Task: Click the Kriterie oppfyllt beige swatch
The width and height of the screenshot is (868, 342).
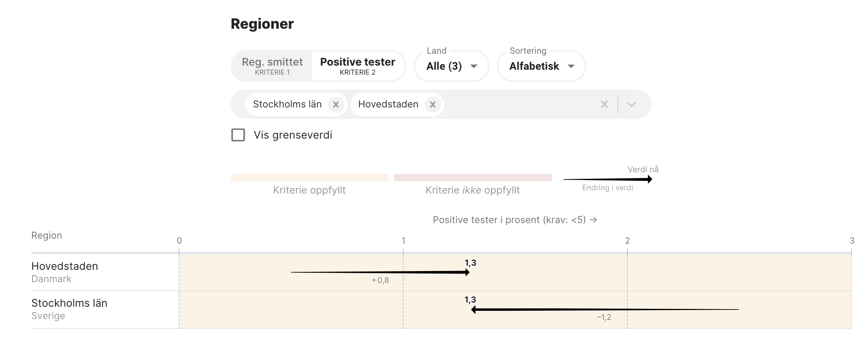Action: coord(309,178)
